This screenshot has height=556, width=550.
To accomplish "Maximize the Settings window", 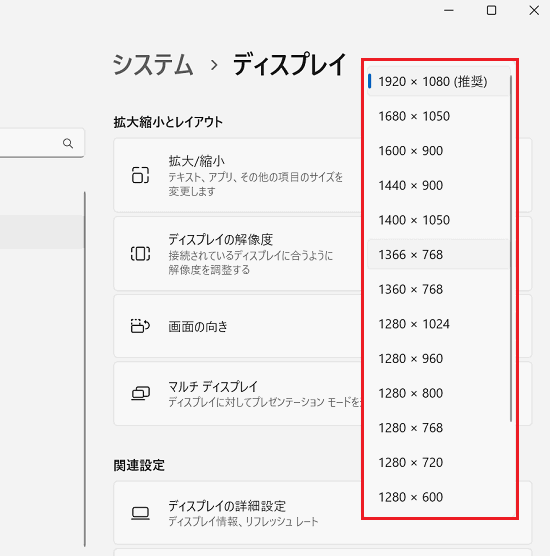I will click(491, 11).
